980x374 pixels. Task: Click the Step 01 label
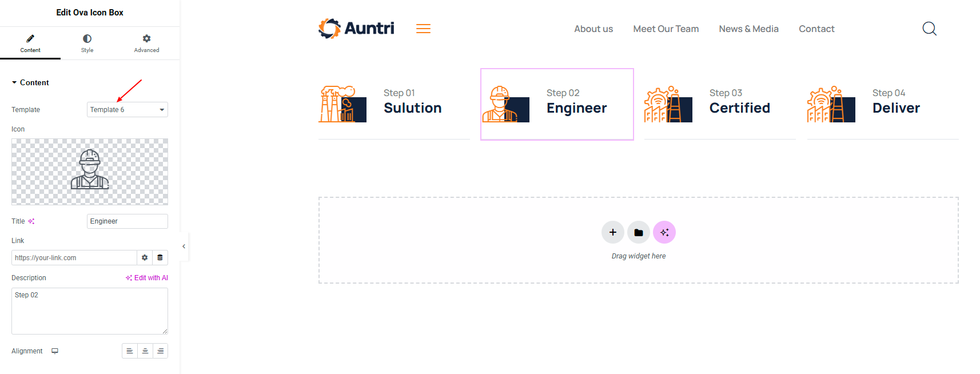click(399, 93)
